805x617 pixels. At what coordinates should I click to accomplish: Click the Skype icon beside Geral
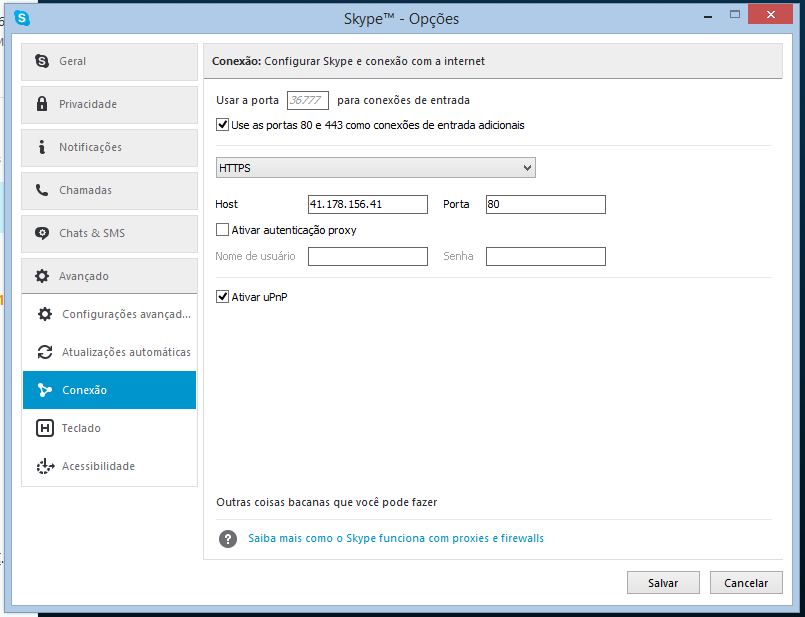[x=42, y=61]
